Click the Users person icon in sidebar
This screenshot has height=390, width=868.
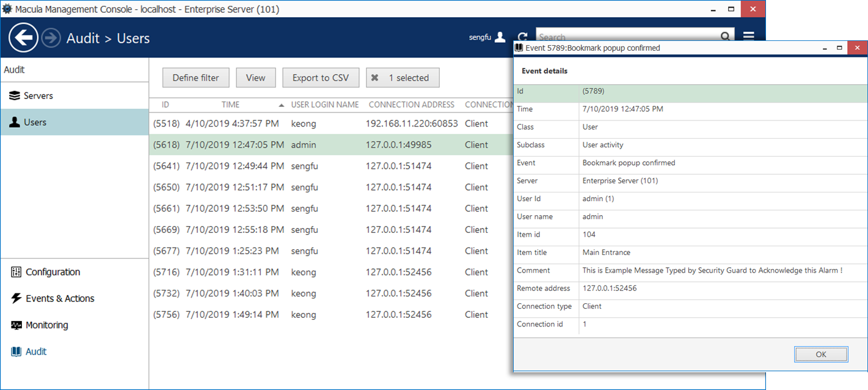click(x=15, y=122)
